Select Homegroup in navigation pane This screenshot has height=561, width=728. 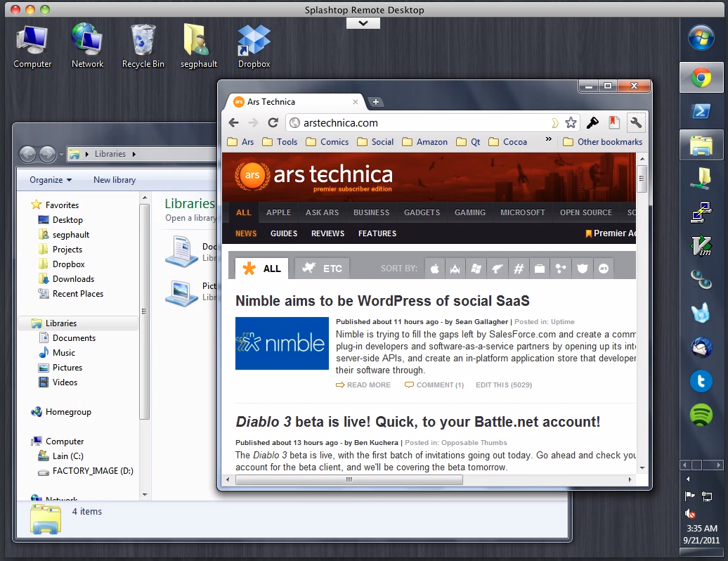coord(61,411)
